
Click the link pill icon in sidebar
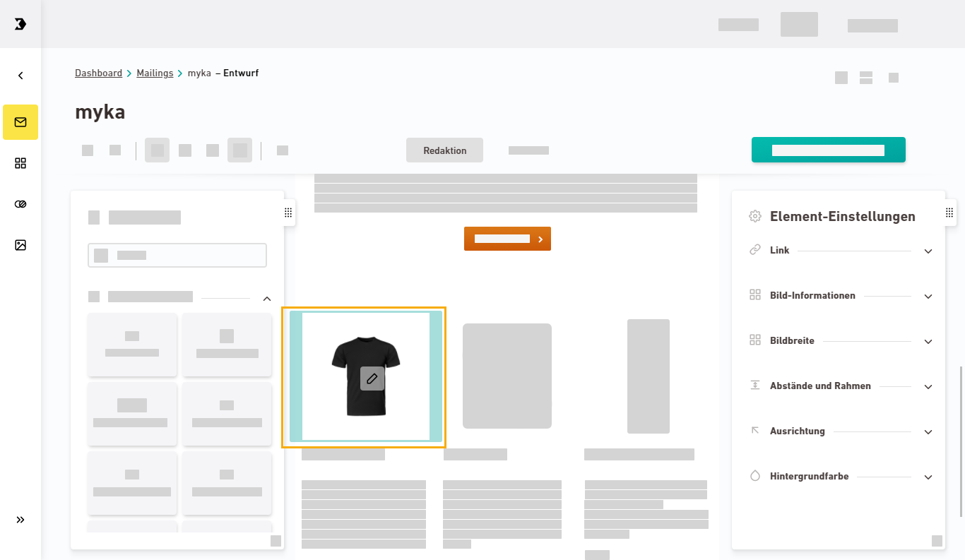(20, 204)
